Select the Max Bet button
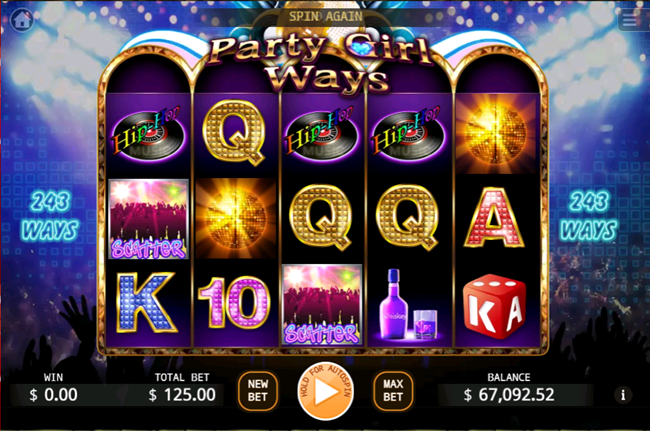 [x=393, y=390]
